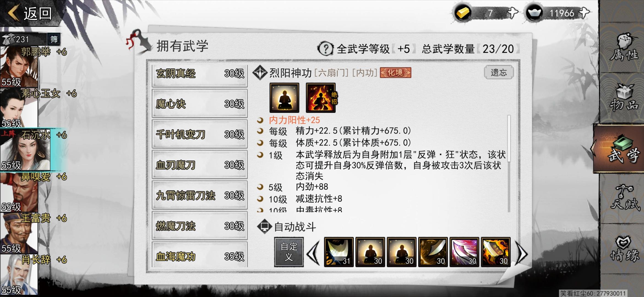This screenshot has height=297, width=644.
Task: Click the 遗忘 forget button
Action: tap(499, 72)
